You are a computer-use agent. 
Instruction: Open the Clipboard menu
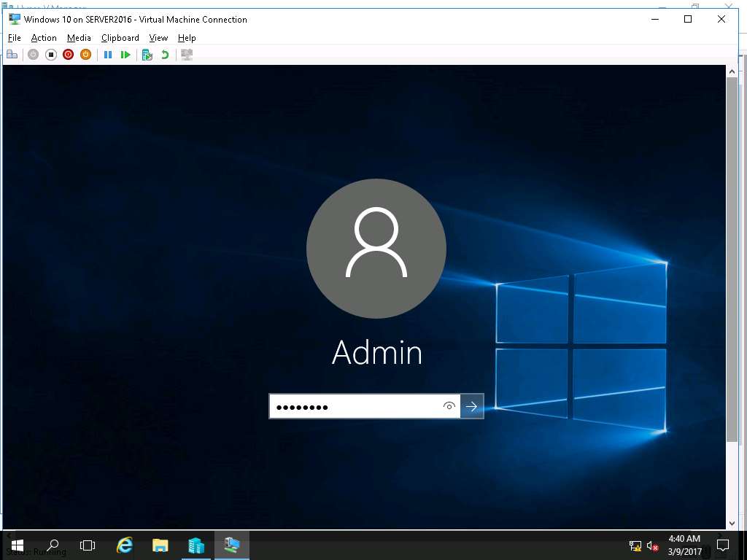point(120,38)
